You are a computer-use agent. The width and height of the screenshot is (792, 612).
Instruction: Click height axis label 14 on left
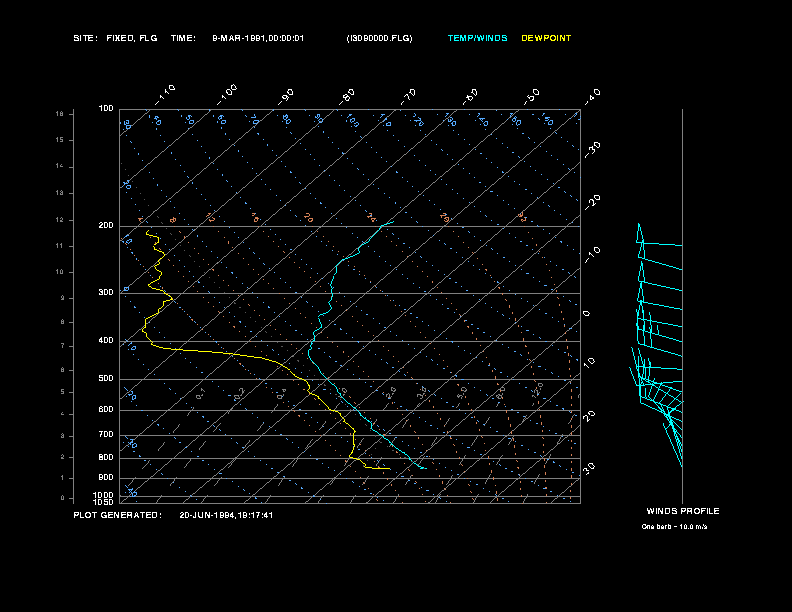tap(60, 166)
